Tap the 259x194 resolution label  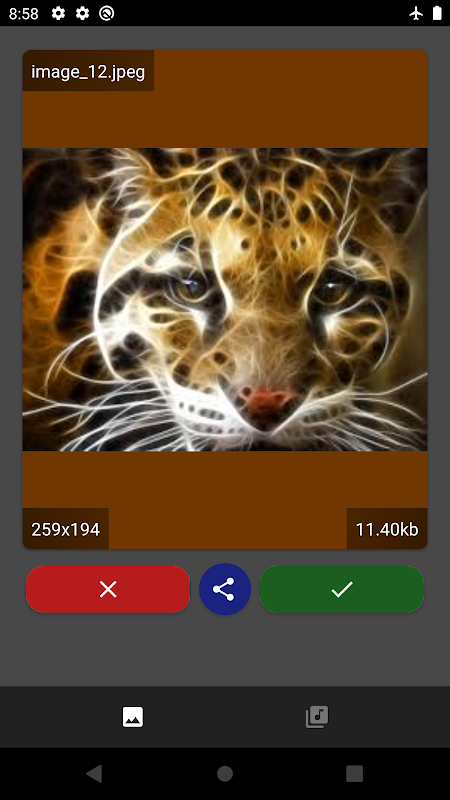point(66,529)
